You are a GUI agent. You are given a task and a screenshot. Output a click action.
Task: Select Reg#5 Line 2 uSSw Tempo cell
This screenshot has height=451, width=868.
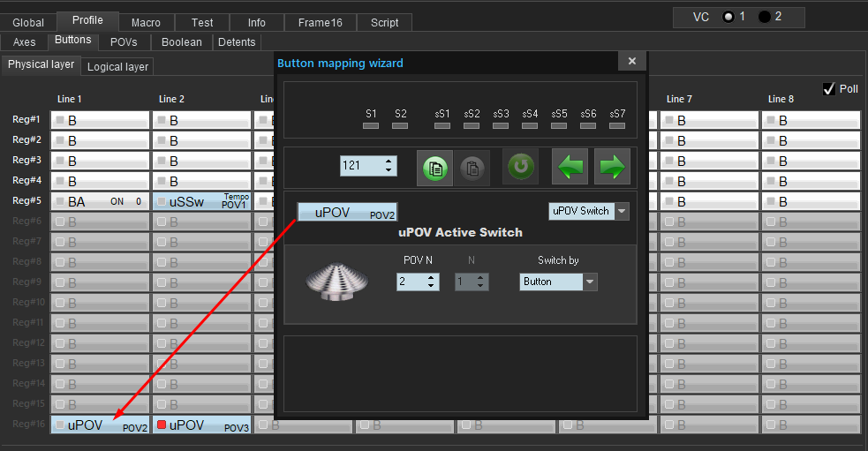tap(201, 201)
